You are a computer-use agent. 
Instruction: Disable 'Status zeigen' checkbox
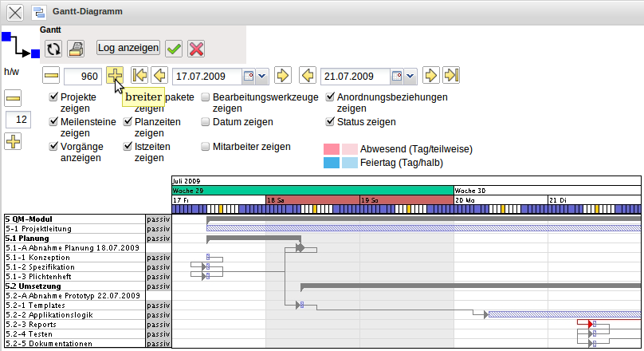point(331,122)
